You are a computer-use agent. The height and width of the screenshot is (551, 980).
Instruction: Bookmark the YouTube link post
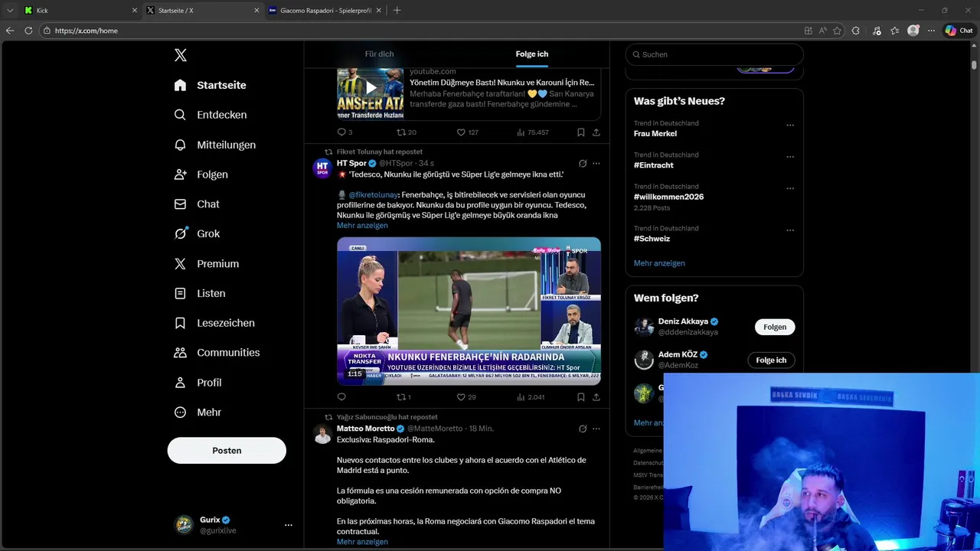coord(581,132)
